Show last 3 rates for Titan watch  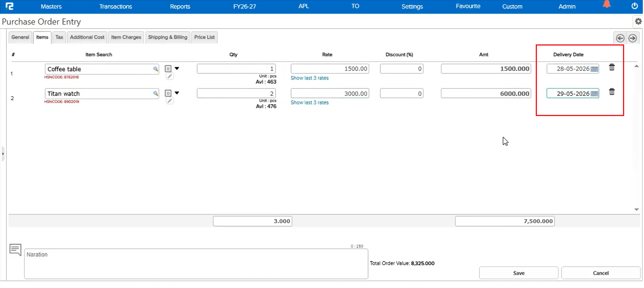point(310,103)
